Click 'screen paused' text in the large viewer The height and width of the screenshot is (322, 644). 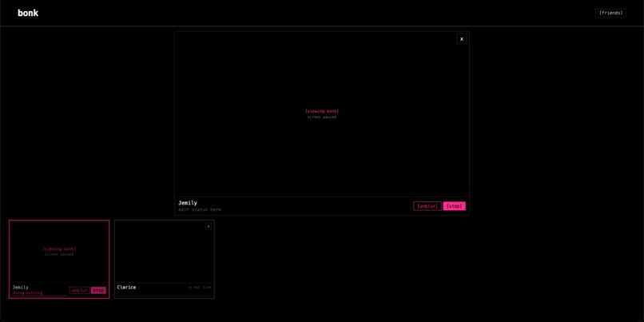click(x=322, y=117)
